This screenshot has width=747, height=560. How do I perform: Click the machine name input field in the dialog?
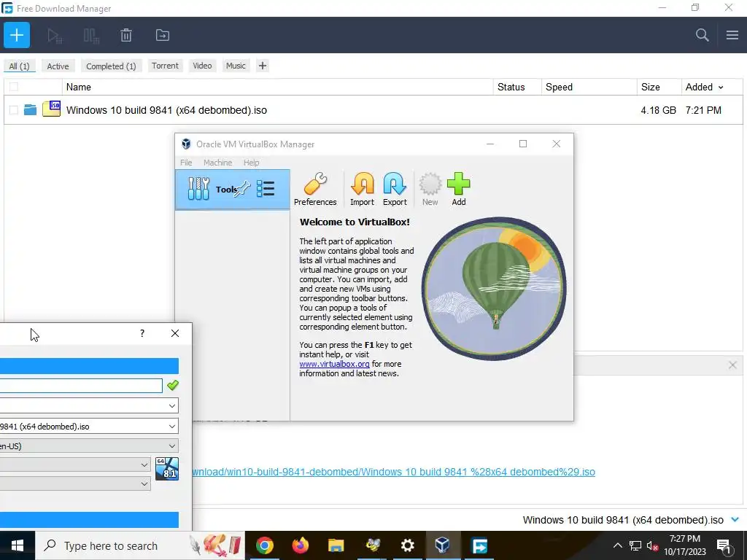click(x=81, y=385)
